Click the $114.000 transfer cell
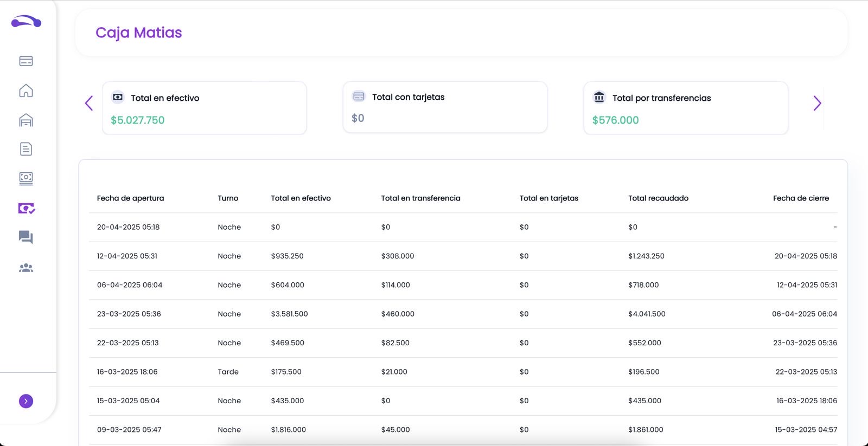 click(395, 285)
